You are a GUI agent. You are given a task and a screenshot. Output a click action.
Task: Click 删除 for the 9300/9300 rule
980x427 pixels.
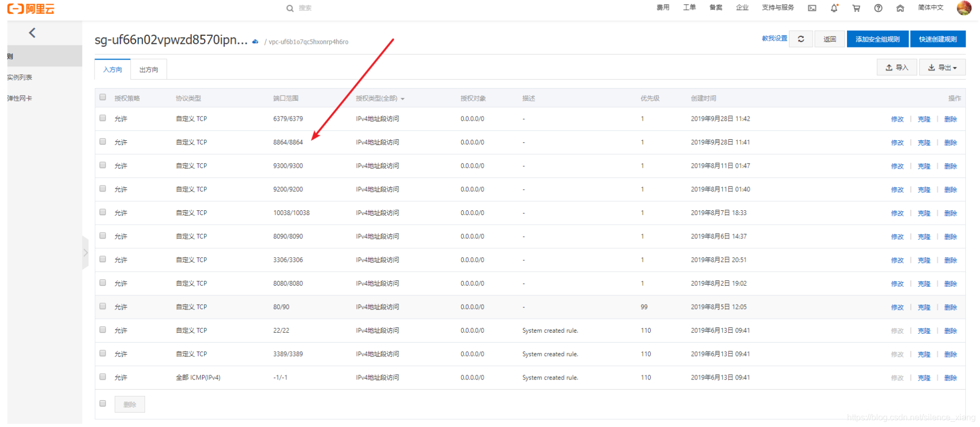click(950, 166)
